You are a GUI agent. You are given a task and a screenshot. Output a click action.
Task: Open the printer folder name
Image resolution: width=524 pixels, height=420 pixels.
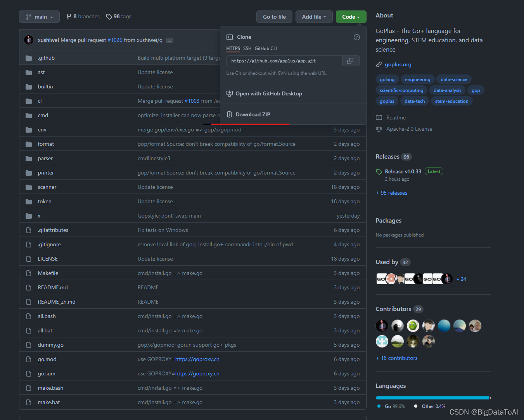(46, 173)
